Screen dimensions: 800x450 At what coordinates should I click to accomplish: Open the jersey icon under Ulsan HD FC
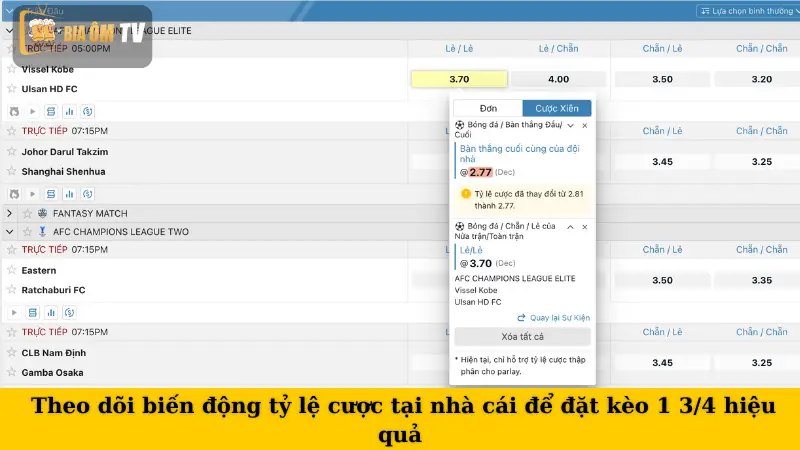[x=14, y=111]
